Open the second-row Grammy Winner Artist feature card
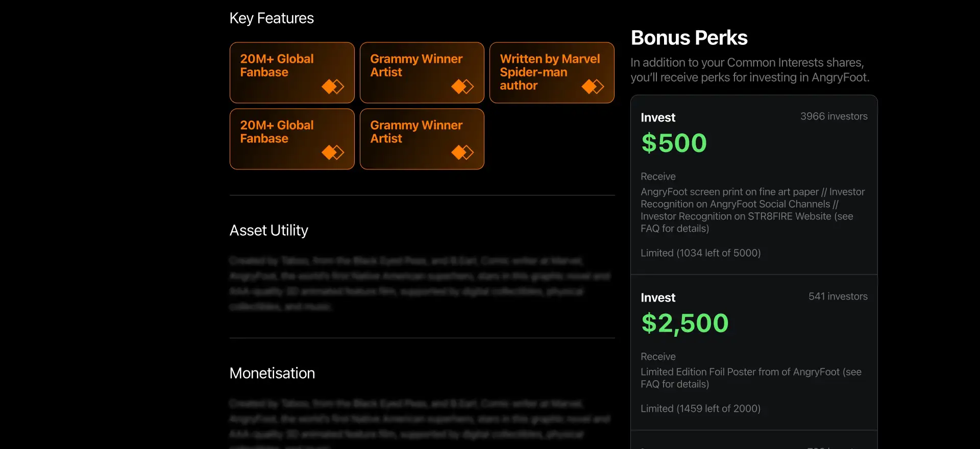This screenshot has height=449, width=980. pos(422,139)
